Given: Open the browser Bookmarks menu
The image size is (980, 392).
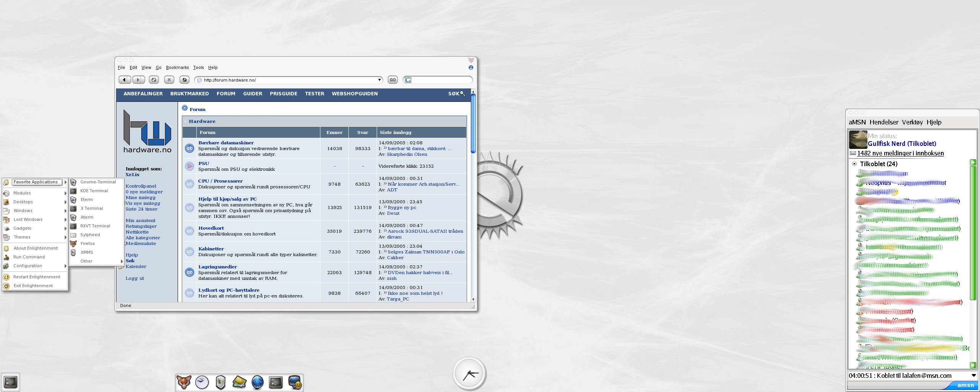Looking at the screenshot, I should point(177,67).
